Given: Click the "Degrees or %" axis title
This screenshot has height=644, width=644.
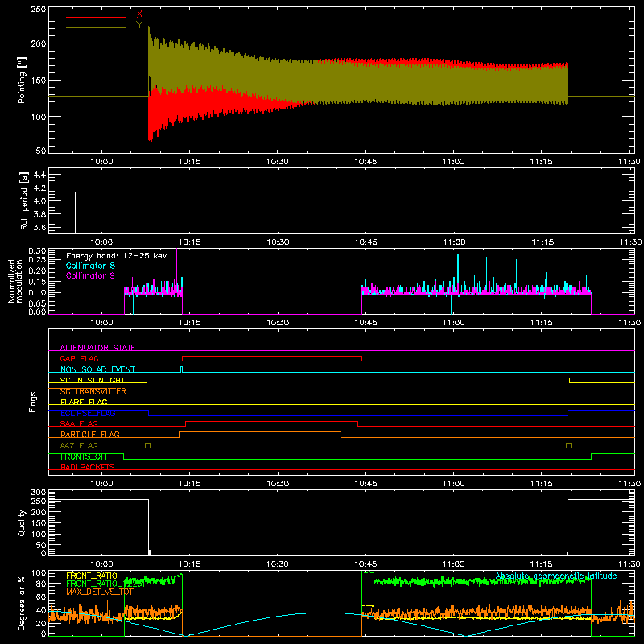Looking at the screenshot, I should [22, 604].
